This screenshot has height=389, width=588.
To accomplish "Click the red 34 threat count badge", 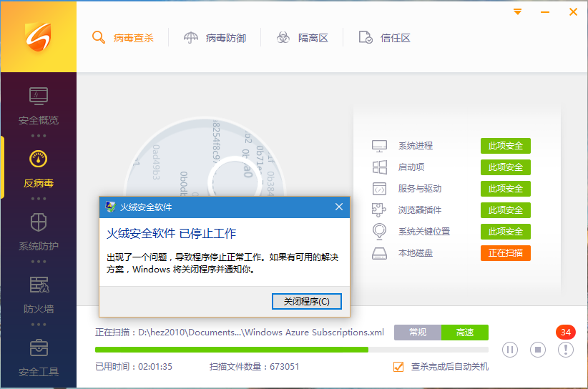I will 566,332.
